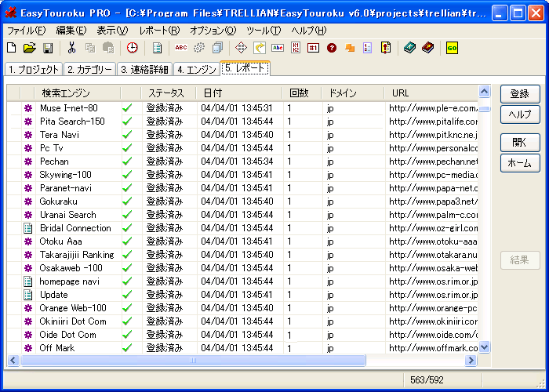Click the vertical scrollbar up arrow
Screen dimensions: 549x392
coord(484,92)
